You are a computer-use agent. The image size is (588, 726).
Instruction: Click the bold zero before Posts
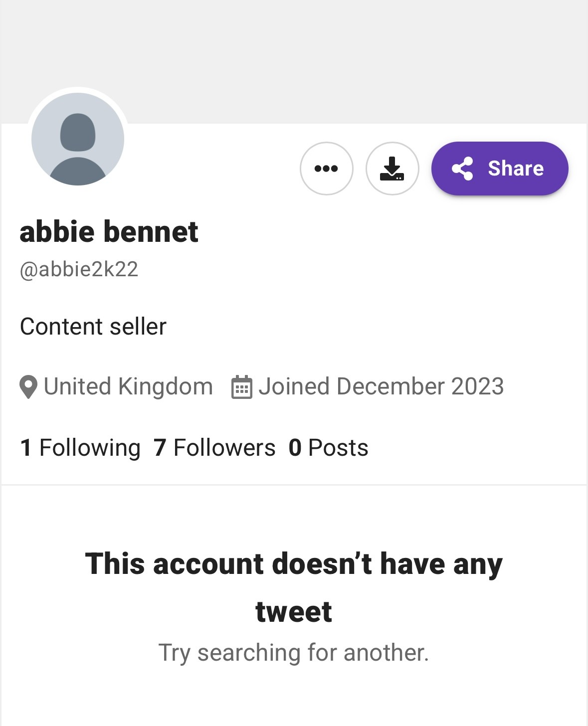295,448
